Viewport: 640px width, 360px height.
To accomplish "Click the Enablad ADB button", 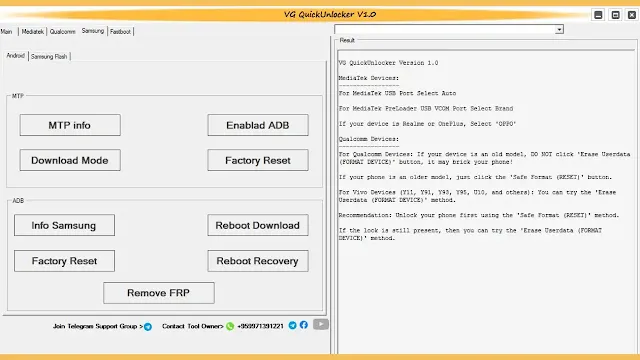I will click(x=258, y=125).
